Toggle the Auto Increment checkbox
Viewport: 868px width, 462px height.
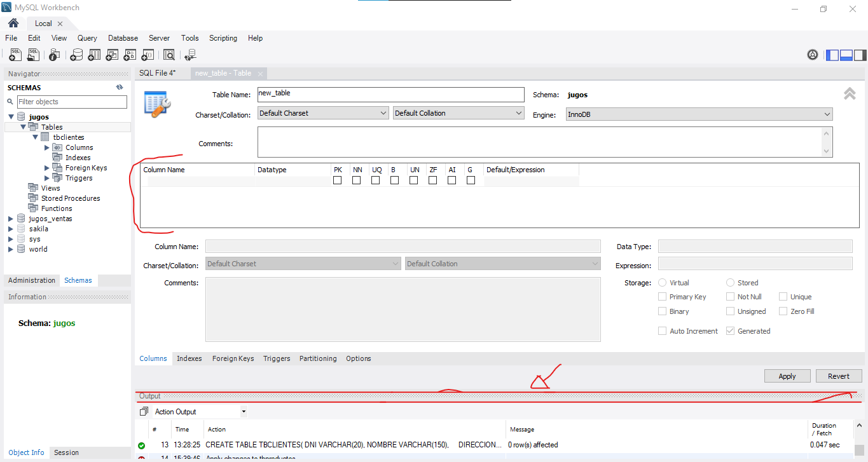(x=663, y=331)
